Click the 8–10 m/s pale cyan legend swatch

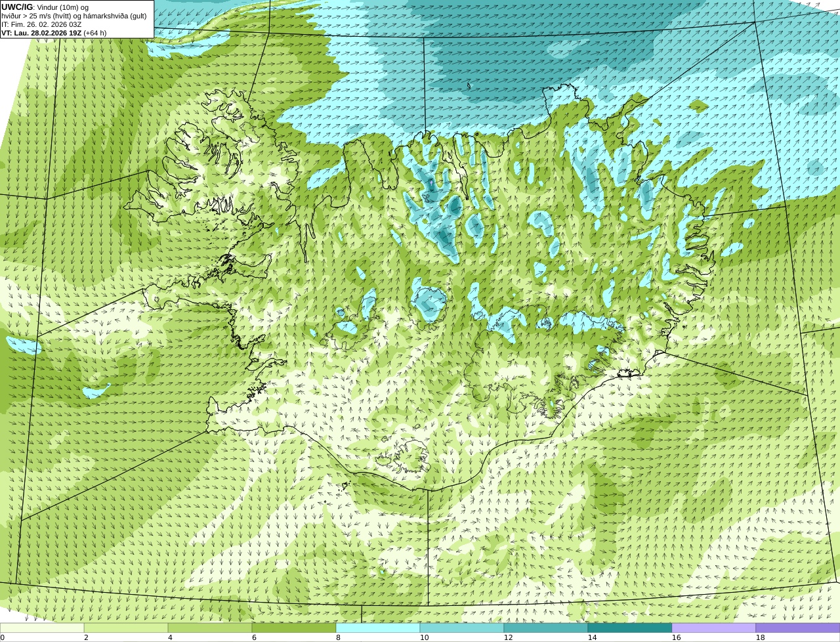378,628
